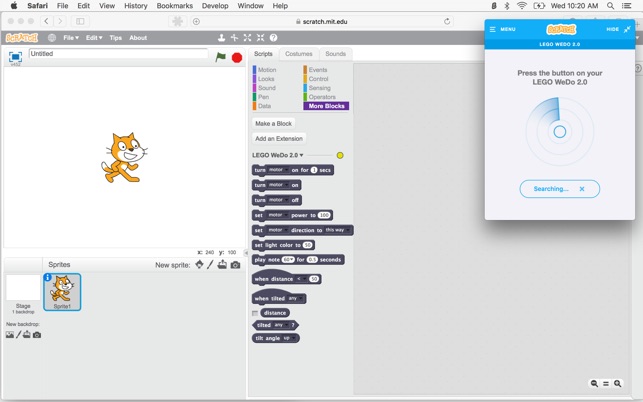
Task: Select the Looks blocks category
Action: tap(264, 79)
